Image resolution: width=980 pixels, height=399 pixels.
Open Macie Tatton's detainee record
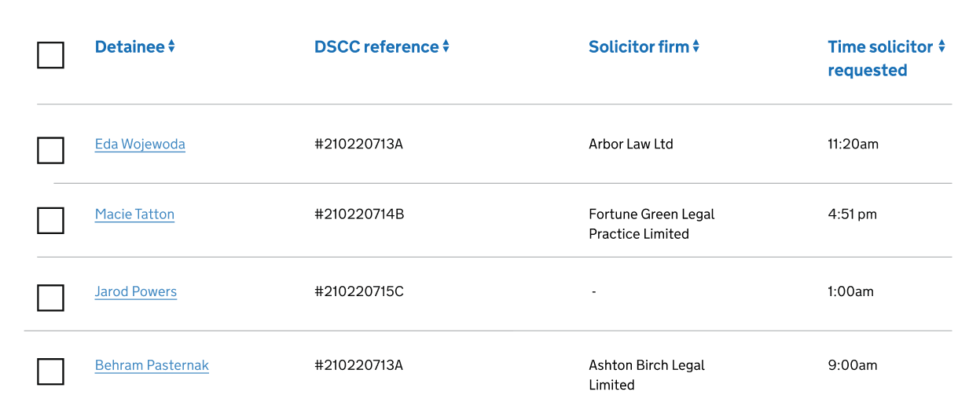tap(134, 214)
